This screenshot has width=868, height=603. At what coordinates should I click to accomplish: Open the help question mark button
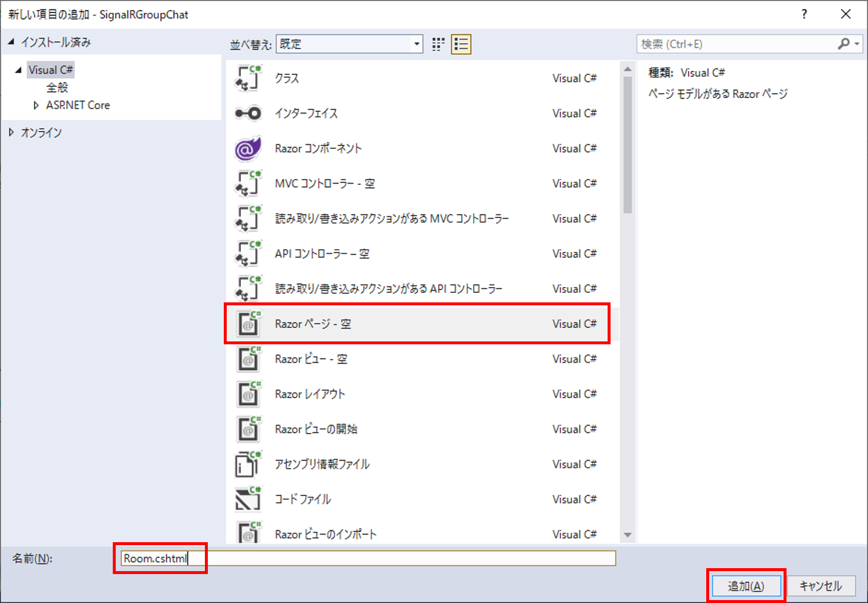(804, 14)
